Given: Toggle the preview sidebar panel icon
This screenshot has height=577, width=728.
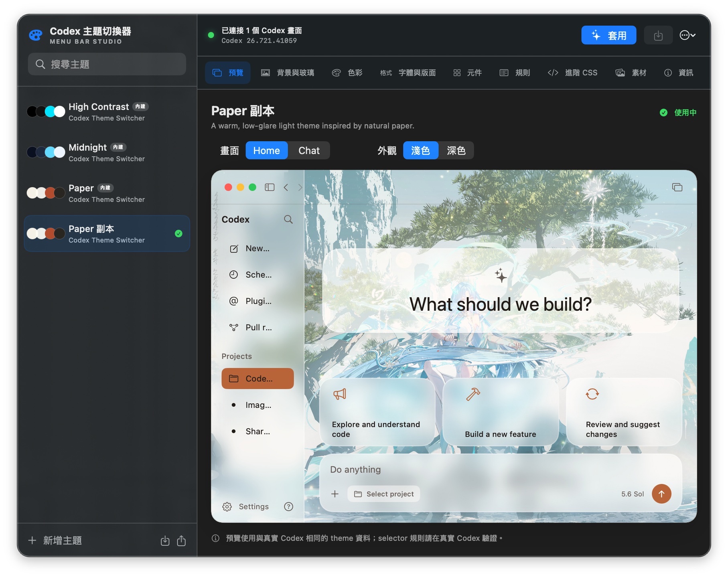Looking at the screenshot, I should coord(270,187).
